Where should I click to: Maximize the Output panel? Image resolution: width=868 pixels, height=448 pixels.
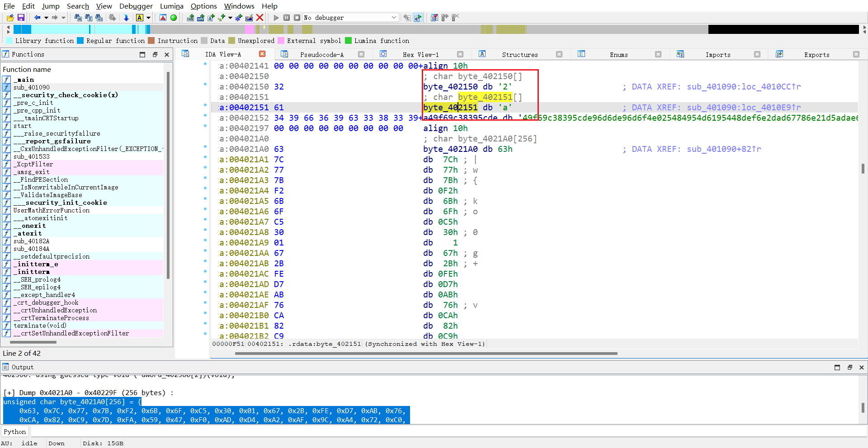point(837,368)
